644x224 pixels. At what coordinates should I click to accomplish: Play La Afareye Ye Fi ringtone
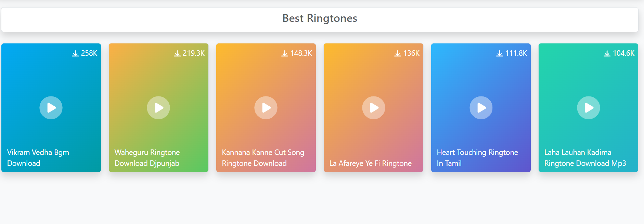373,108
